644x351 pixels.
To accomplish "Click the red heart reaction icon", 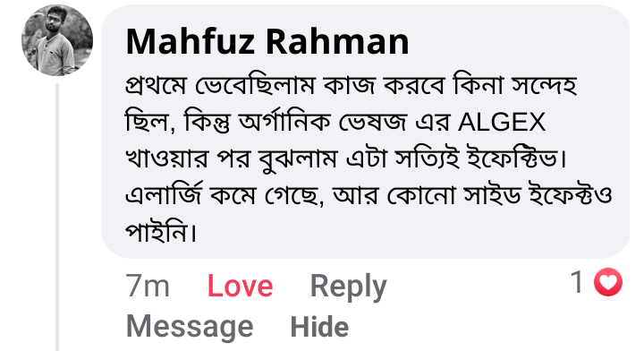I will (x=608, y=282).
